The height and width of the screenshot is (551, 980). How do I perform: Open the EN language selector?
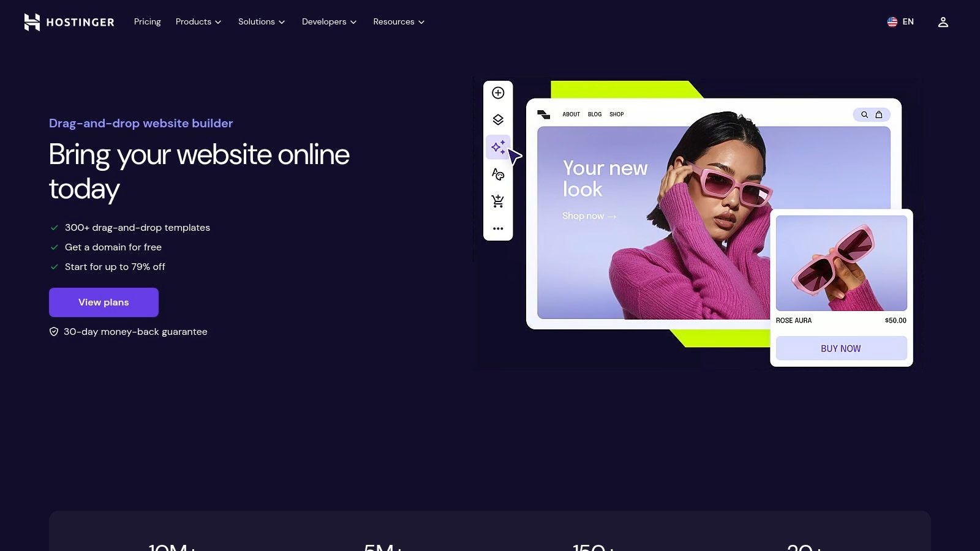click(900, 22)
